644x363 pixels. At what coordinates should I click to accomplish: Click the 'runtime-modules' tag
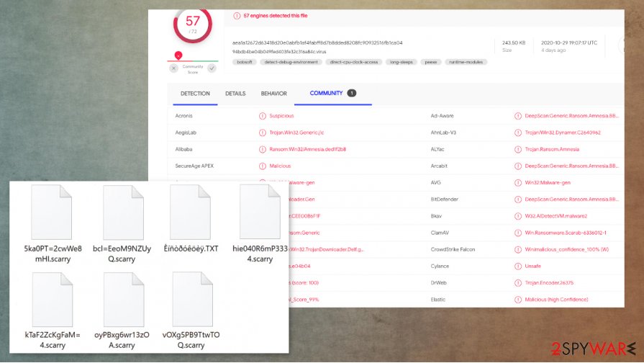click(466, 62)
